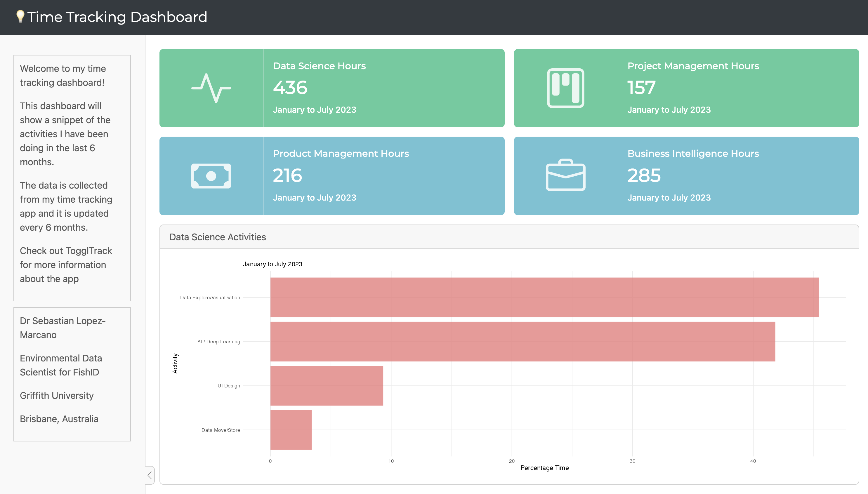Click the Data Science Activities panel header
The height and width of the screenshot is (494, 868).
pos(218,237)
